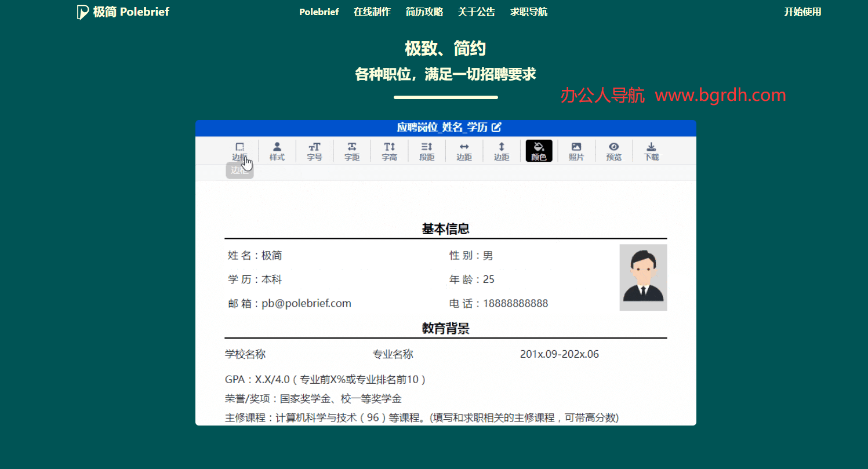
Task: Click the edit pencil beside resume title
Action: point(496,128)
